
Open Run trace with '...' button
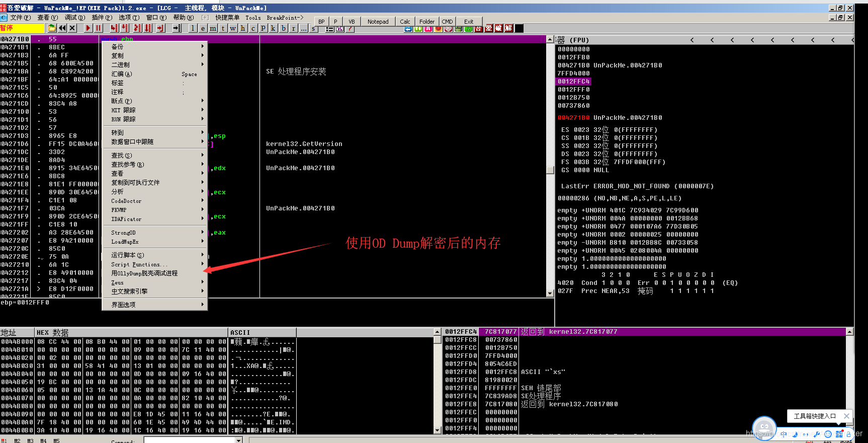point(304,28)
